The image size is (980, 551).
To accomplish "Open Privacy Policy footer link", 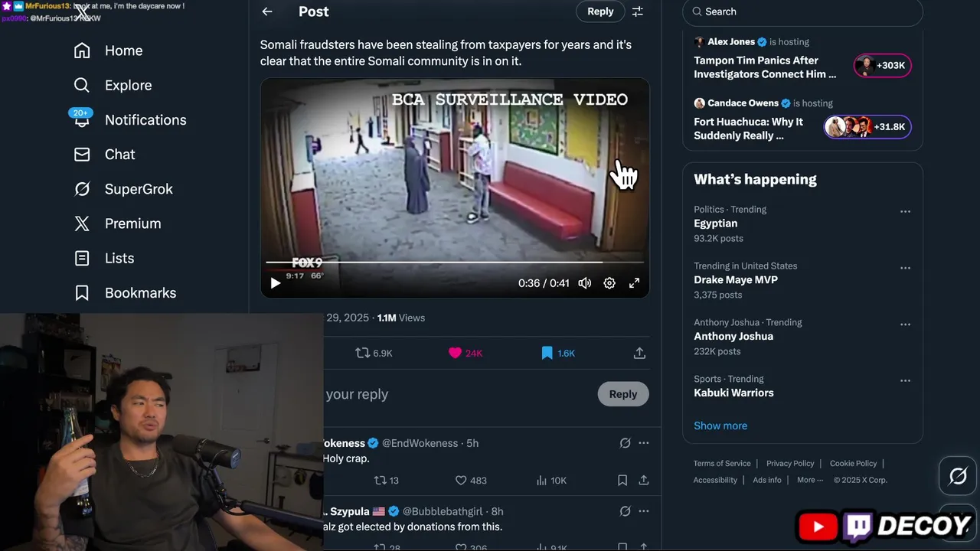I will tap(790, 464).
